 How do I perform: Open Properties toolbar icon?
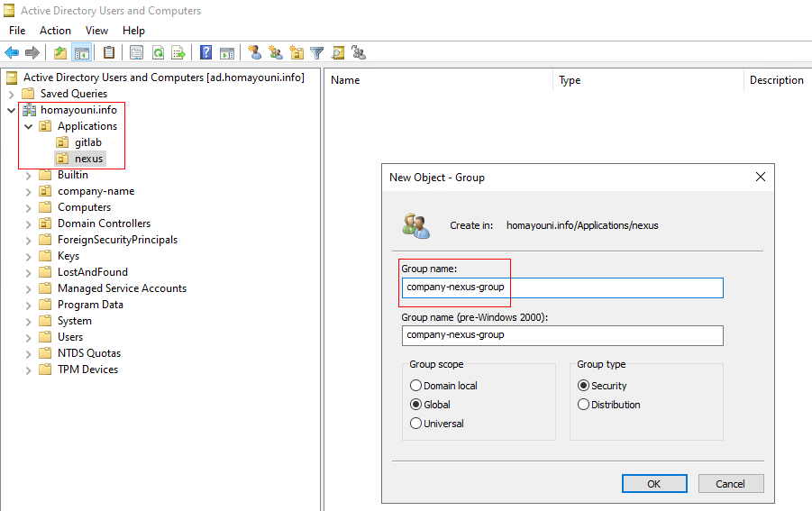(x=137, y=52)
